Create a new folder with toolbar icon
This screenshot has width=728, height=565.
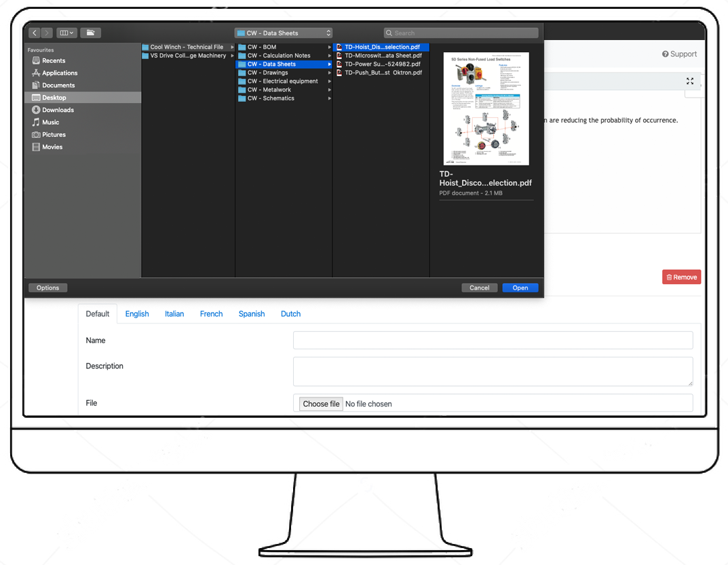pyautogui.click(x=90, y=33)
